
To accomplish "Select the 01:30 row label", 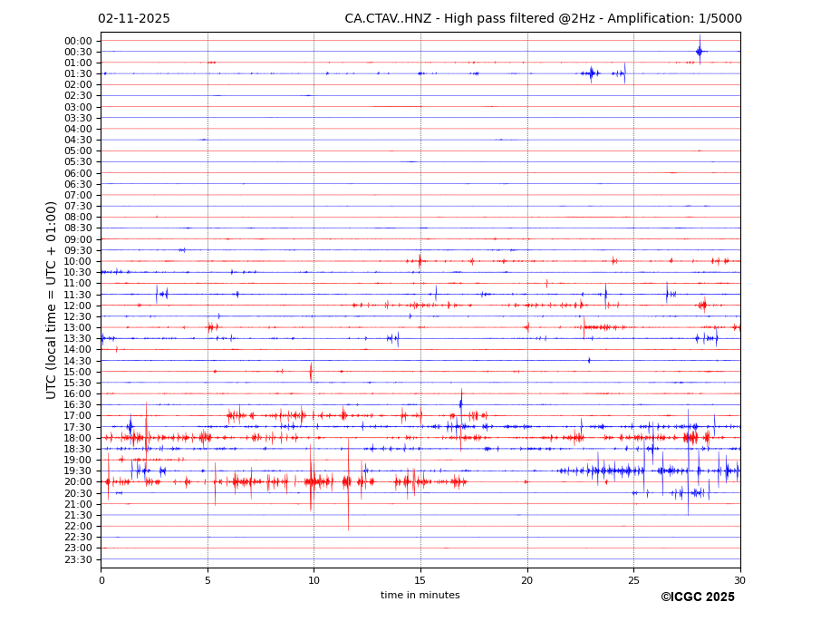I will tap(77, 74).
